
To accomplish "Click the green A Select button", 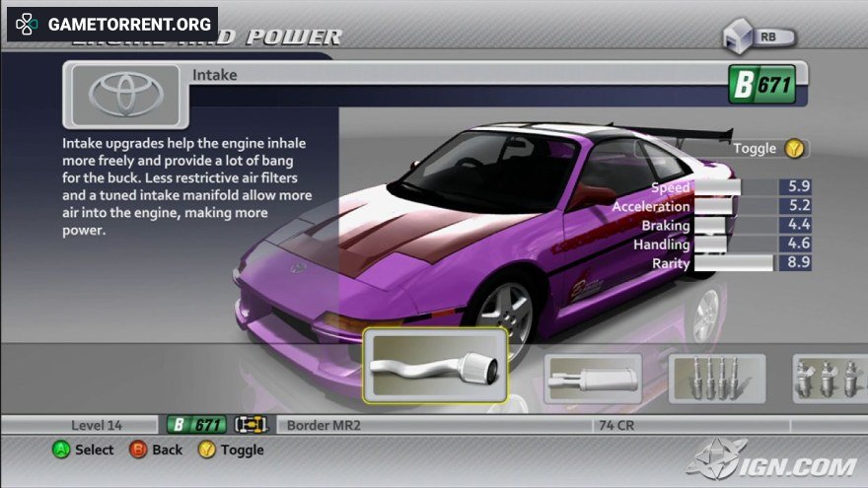I will (61, 450).
